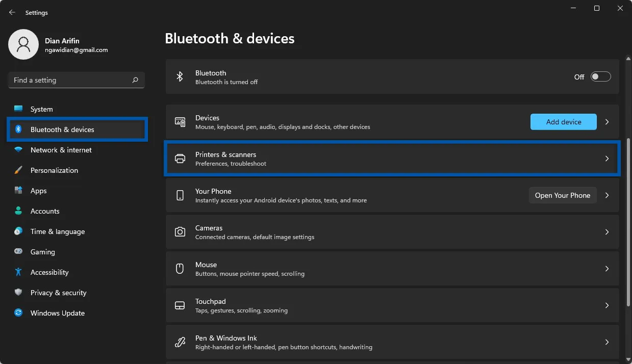This screenshot has height=364, width=632.
Task: Click the Cameras row camera icon
Action: click(180, 232)
